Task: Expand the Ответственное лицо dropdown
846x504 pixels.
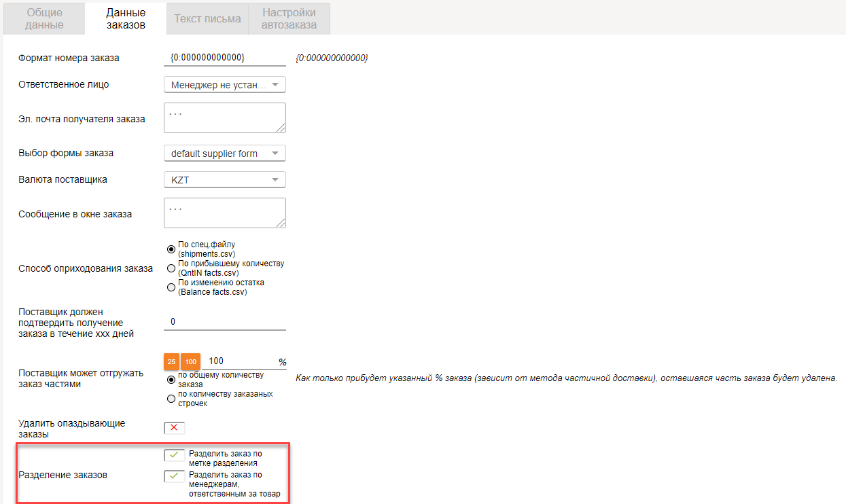Action: point(224,85)
